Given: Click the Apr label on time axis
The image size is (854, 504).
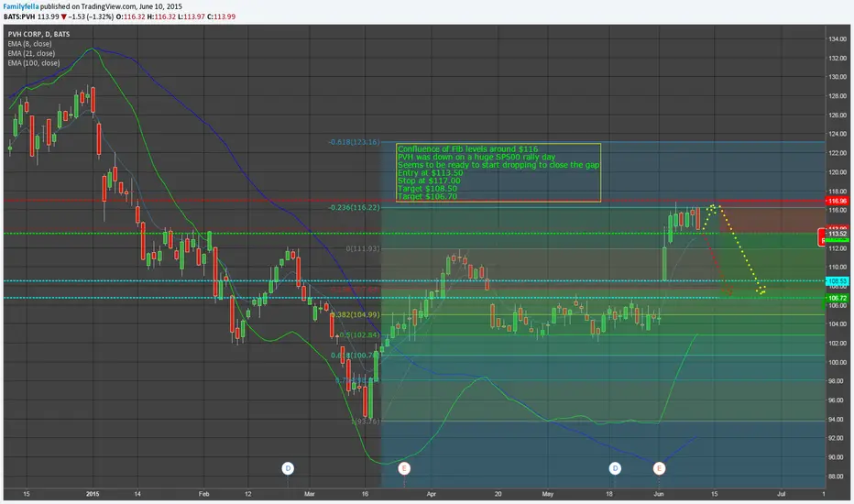Looking at the screenshot, I should [432, 494].
